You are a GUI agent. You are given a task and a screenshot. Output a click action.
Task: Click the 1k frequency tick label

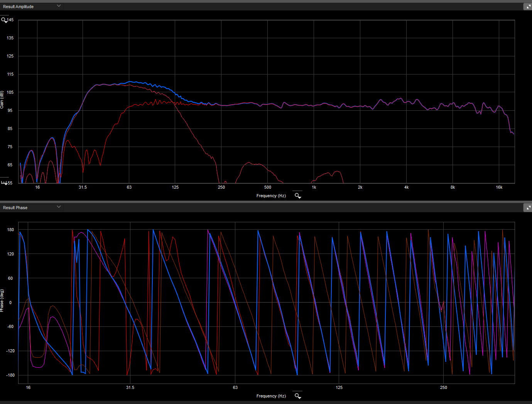[x=314, y=187]
